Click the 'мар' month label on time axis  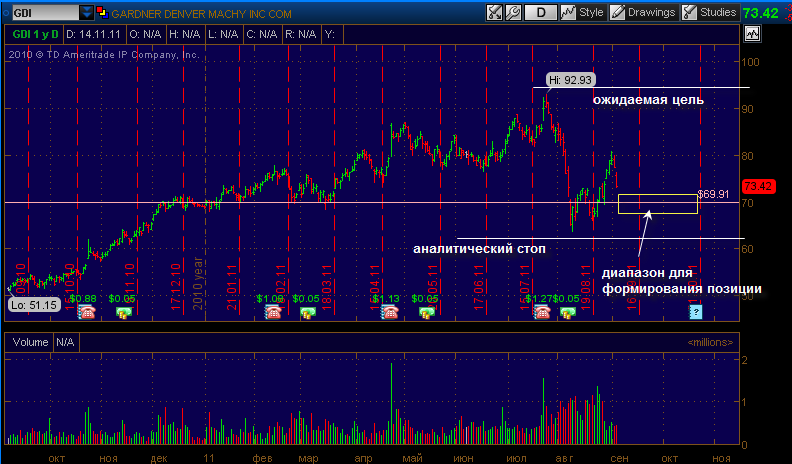[x=308, y=458]
